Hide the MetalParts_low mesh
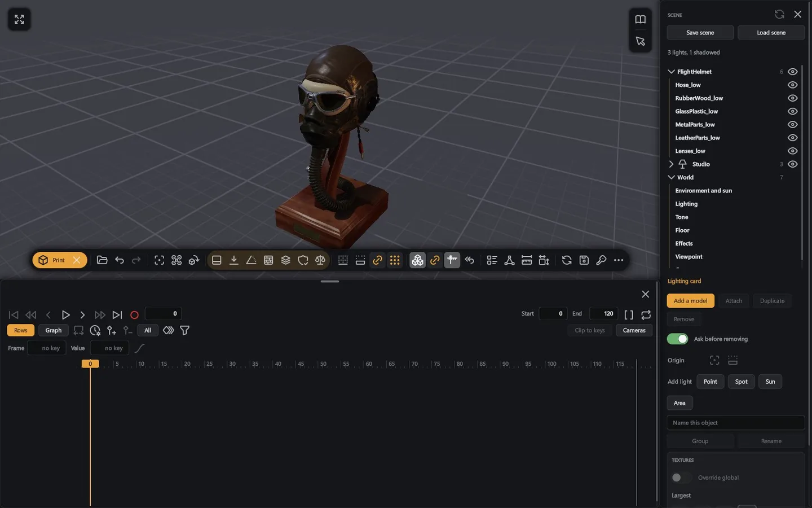 792,125
